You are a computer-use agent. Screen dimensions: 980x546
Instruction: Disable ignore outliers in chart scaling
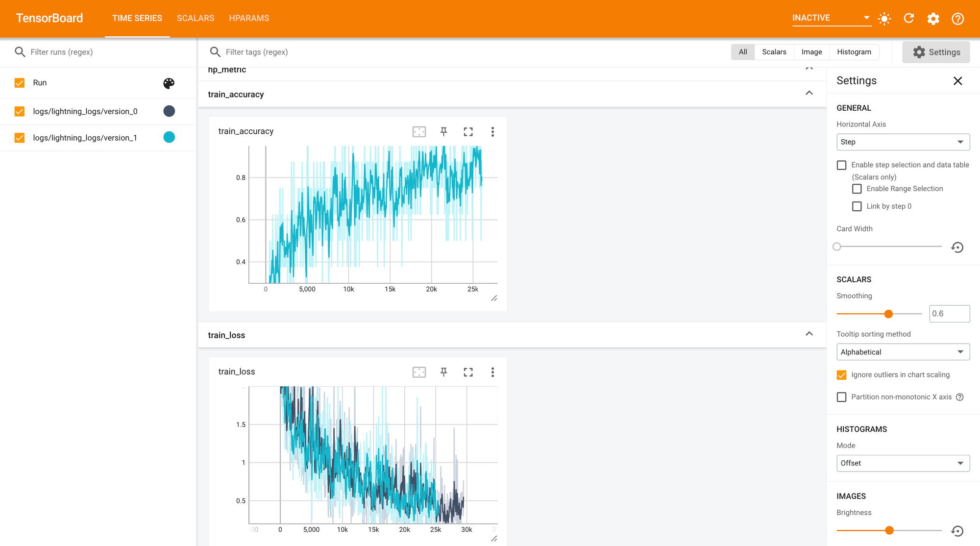(841, 374)
